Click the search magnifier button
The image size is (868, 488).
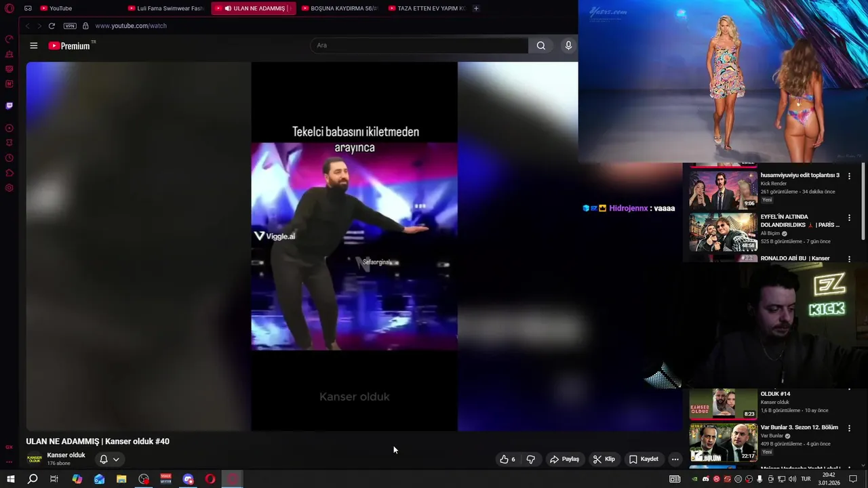[540, 45]
